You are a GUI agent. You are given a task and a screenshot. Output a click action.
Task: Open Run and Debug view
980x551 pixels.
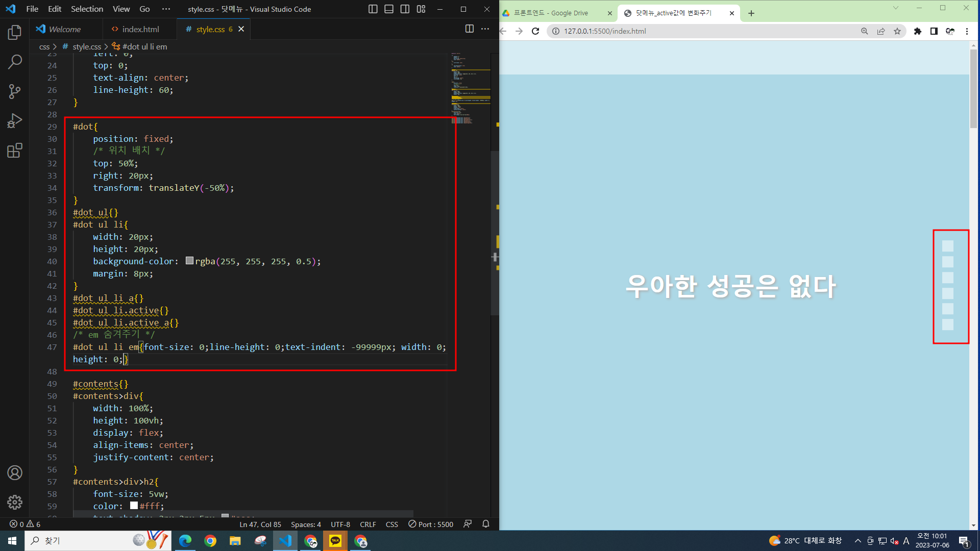[15, 121]
